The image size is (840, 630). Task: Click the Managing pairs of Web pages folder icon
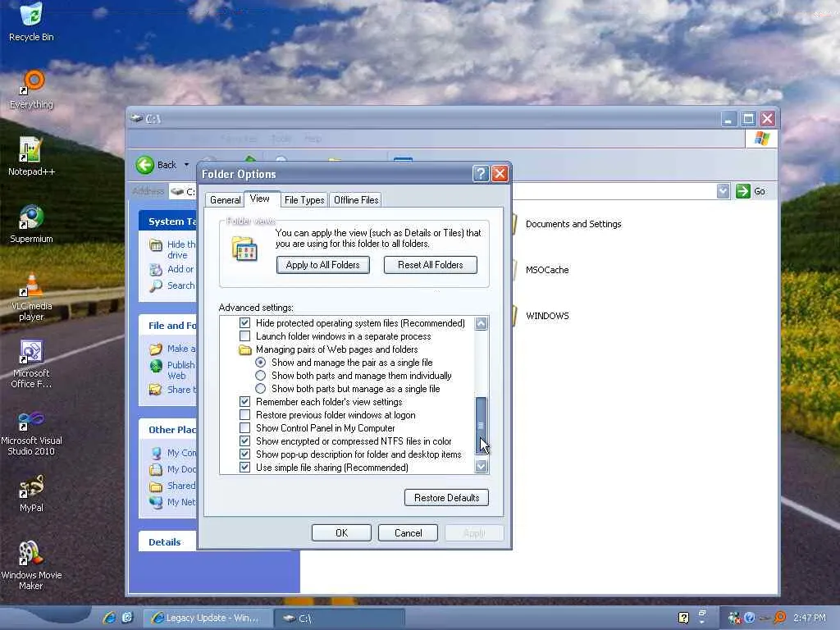tap(244, 349)
